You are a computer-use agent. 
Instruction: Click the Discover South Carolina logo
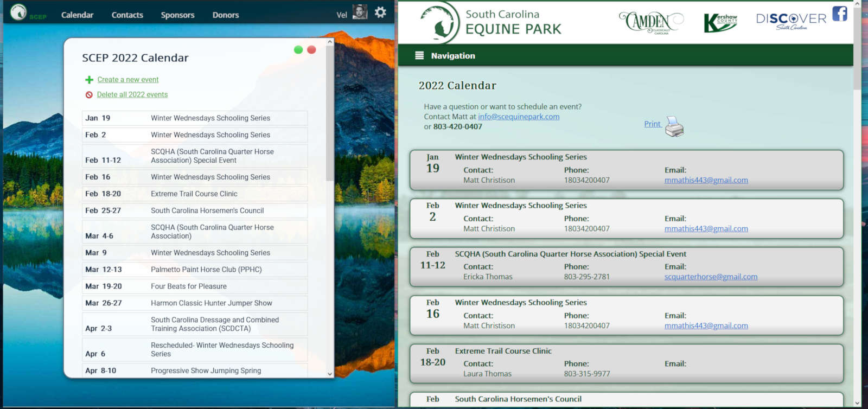(x=791, y=21)
